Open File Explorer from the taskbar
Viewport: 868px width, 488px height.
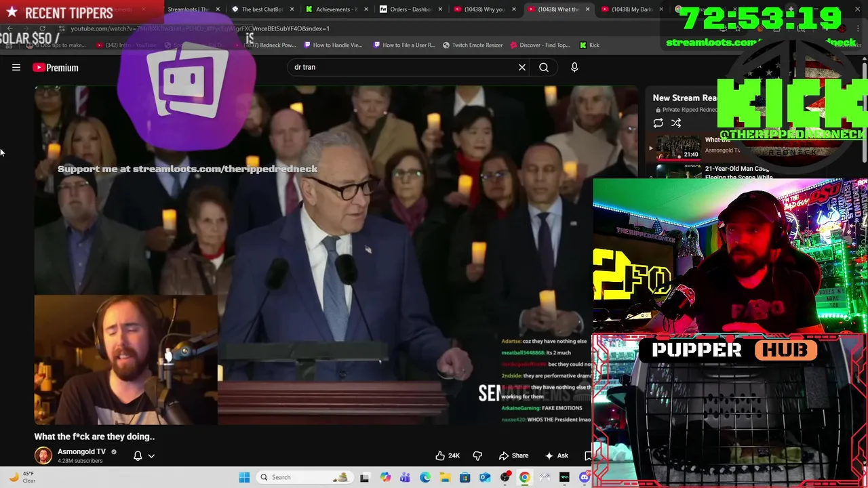pyautogui.click(x=445, y=477)
